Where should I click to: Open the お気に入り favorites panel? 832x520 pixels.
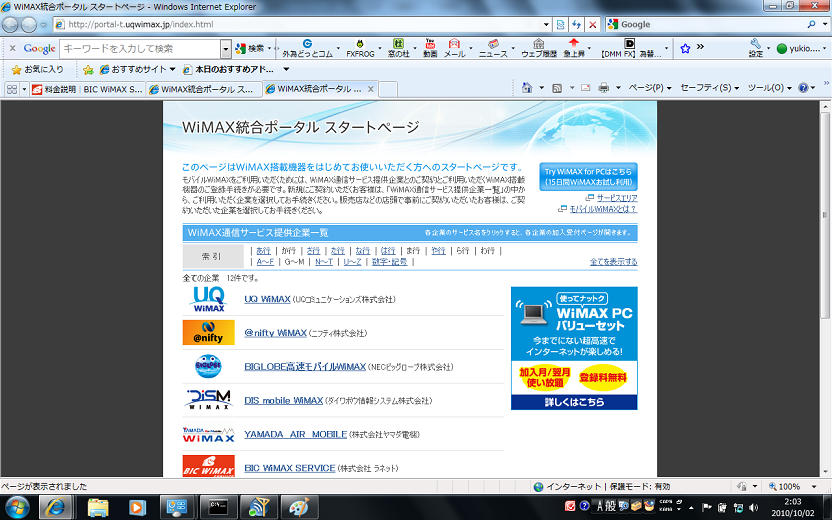point(37,70)
